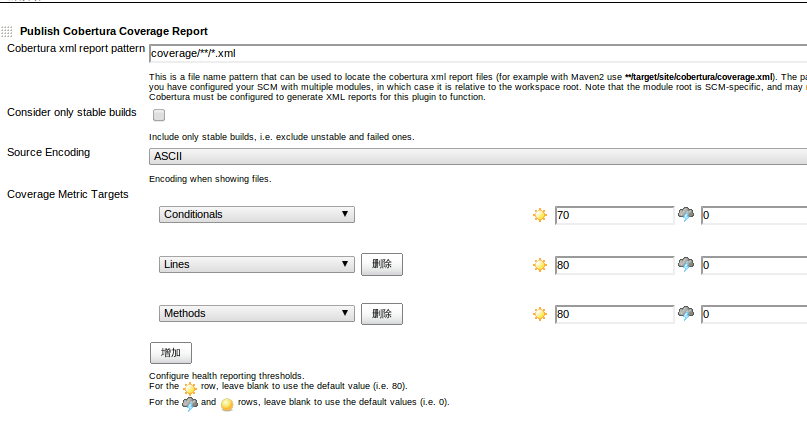807x425 pixels.
Task: Click the sunny icon in the Methods row
Action: pos(539,314)
